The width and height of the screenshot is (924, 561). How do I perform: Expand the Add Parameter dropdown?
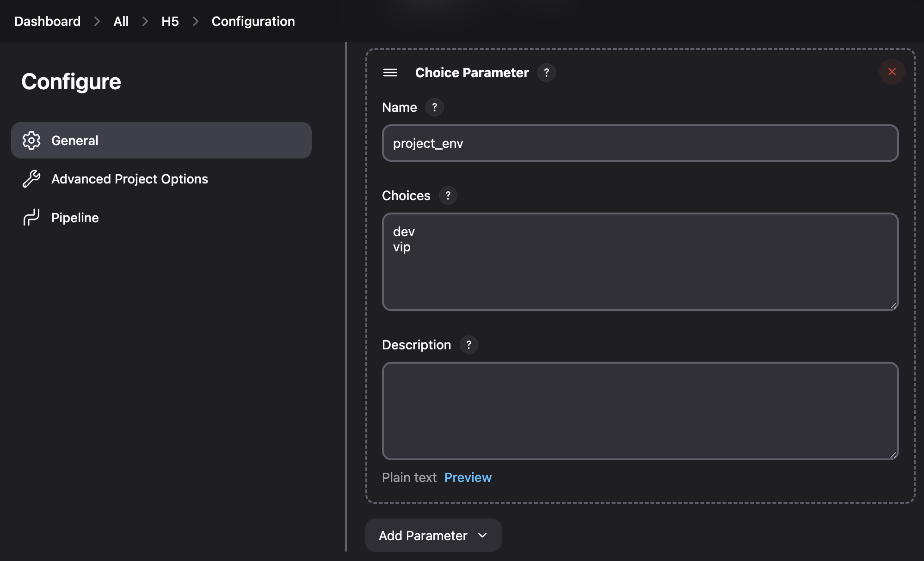coord(433,535)
